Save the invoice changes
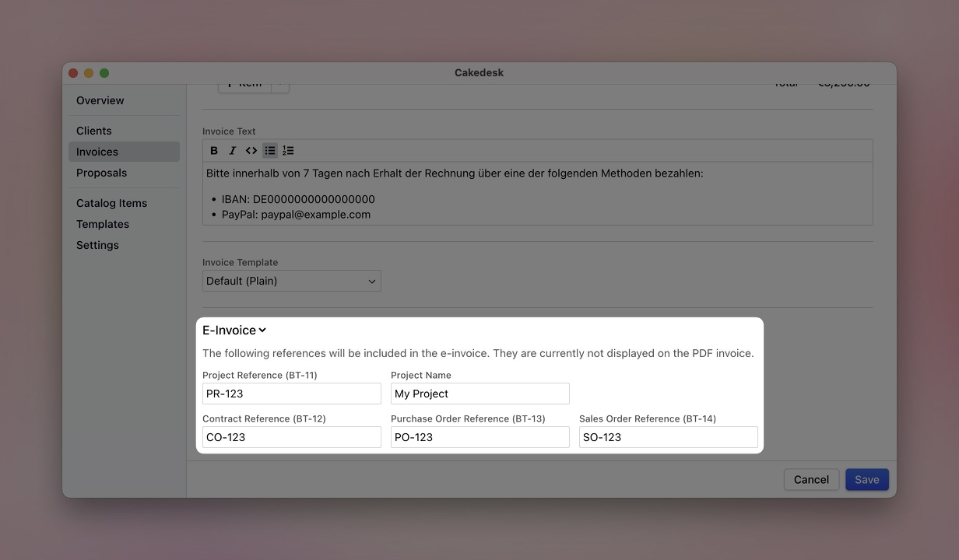Image resolution: width=959 pixels, height=560 pixels. point(866,479)
